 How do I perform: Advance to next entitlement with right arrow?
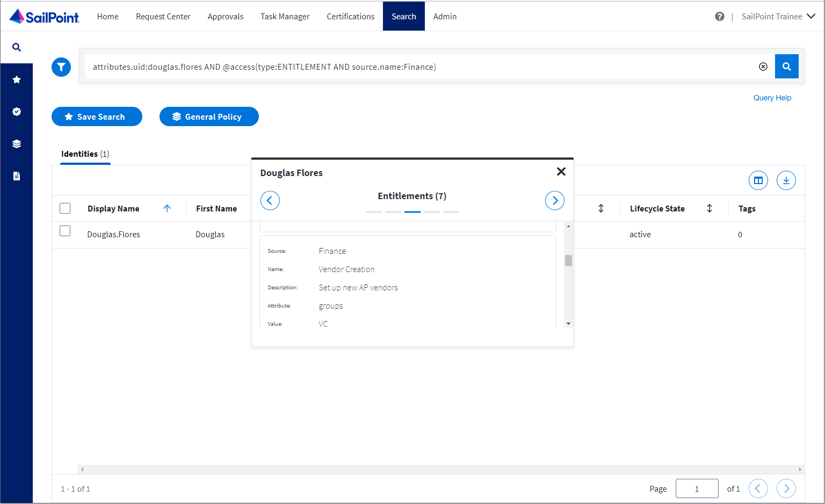point(554,200)
